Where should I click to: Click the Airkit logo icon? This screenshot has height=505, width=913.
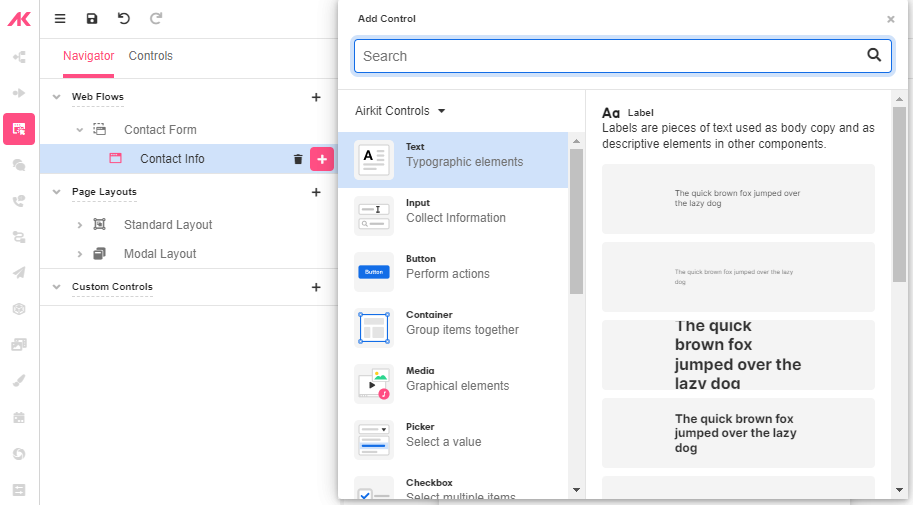19,19
